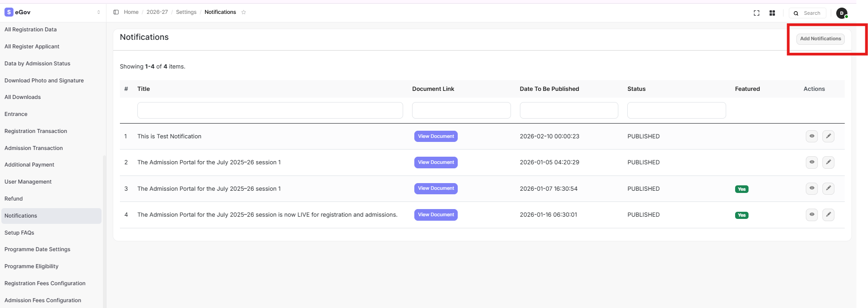
Task: Click eye icon for row 2 notification
Action: [812, 162]
